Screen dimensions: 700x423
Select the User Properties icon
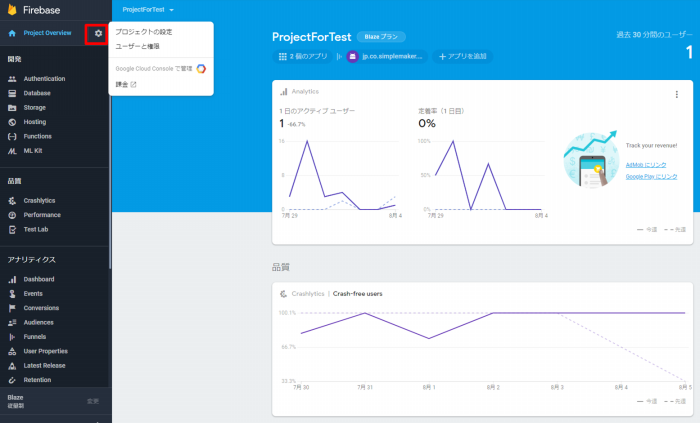coord(12,351)
